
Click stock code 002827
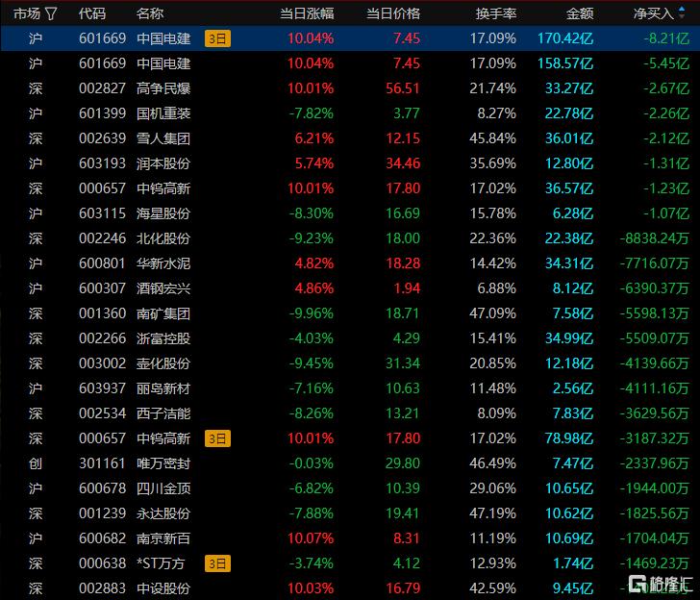click(x=102, y=88)
